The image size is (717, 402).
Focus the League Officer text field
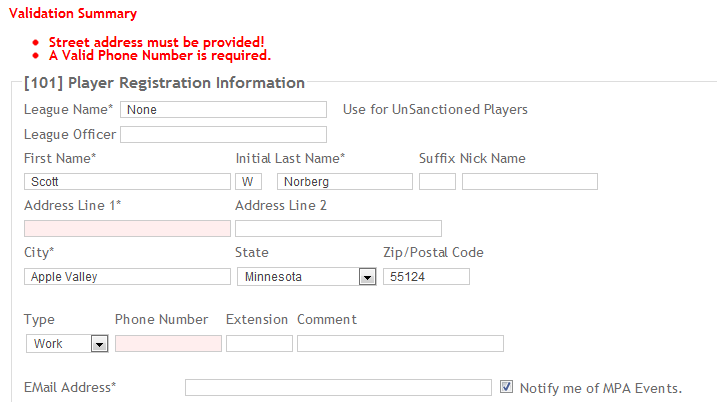click(223, 134)
